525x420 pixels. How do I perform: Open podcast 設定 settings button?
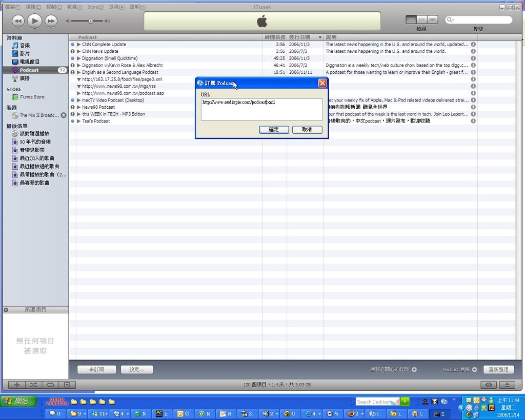[136, 369]
